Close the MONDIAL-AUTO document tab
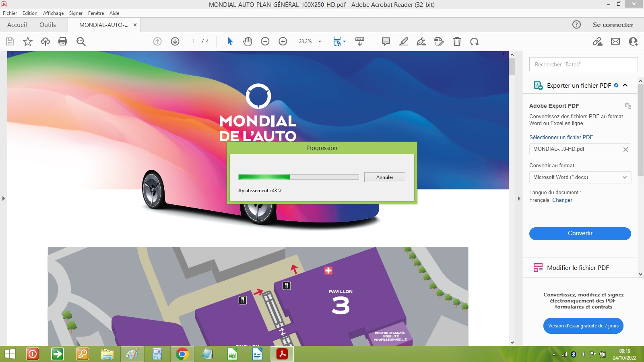 tap(135, 25)
